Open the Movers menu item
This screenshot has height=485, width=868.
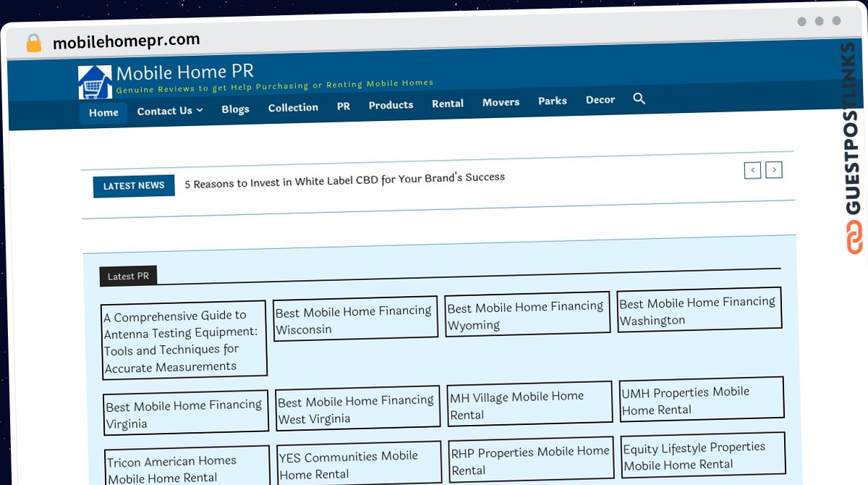click(501, 102)
